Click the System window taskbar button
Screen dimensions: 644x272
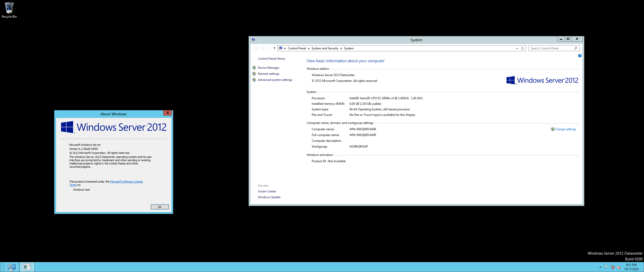coord(27,267)
